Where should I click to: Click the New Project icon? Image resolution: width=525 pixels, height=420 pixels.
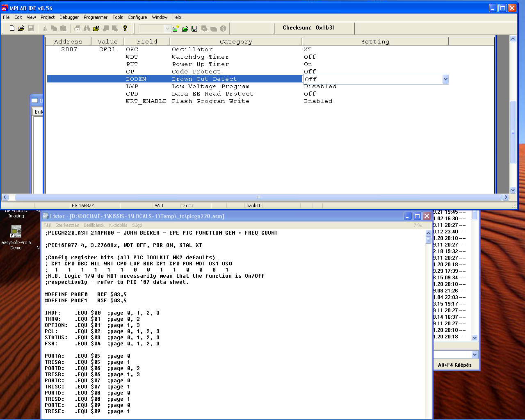pyautogui.click(x=176, y=29)
